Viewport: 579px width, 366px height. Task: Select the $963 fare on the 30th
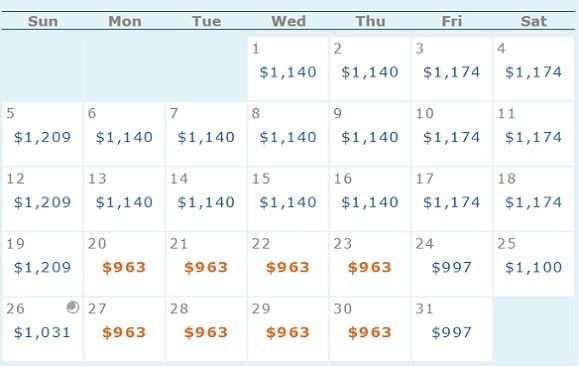(x=370, y=332)
